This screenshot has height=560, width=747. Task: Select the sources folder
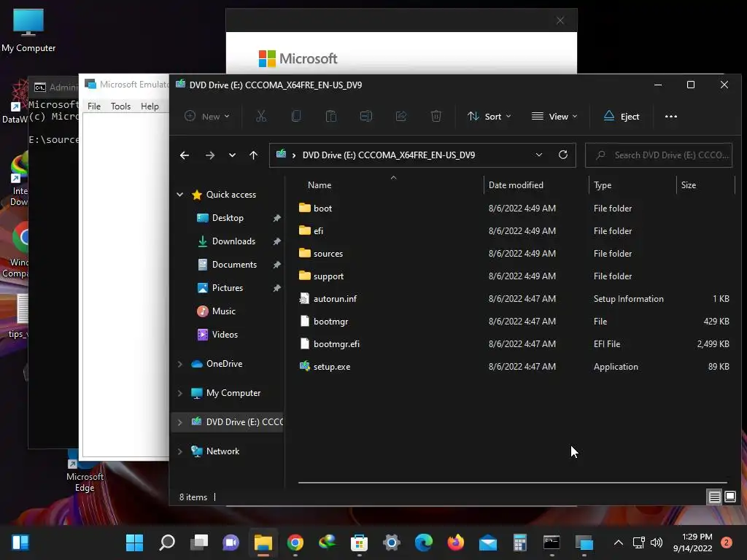pyautogui.click(x=328, y=254)
